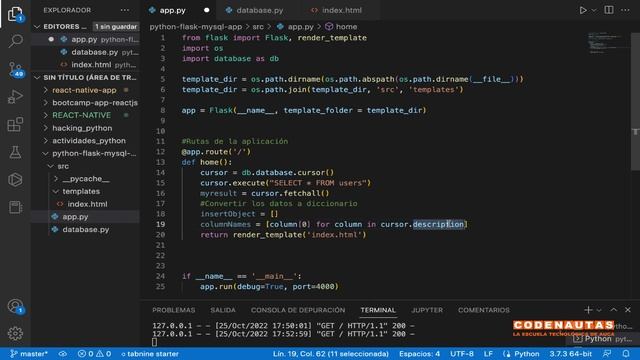Click the python-flask-mysql-app breadcrumb
640x360 pixels.
[x=196, y=27]
